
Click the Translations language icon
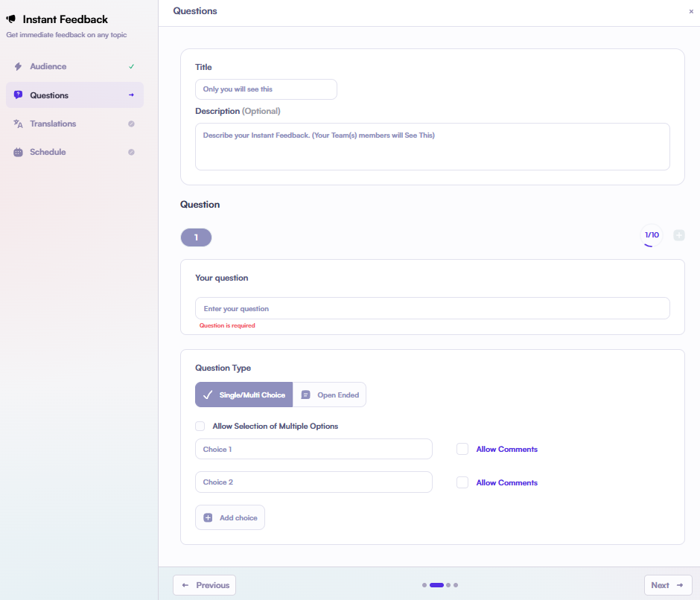click(x=18, y=124)
